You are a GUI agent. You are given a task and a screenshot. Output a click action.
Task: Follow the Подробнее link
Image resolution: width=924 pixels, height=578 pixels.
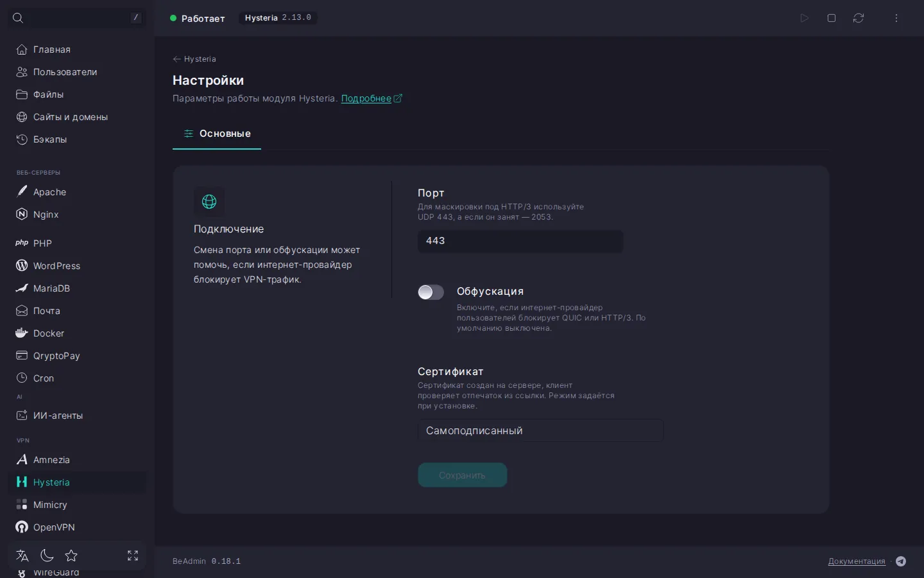point(372,98)
